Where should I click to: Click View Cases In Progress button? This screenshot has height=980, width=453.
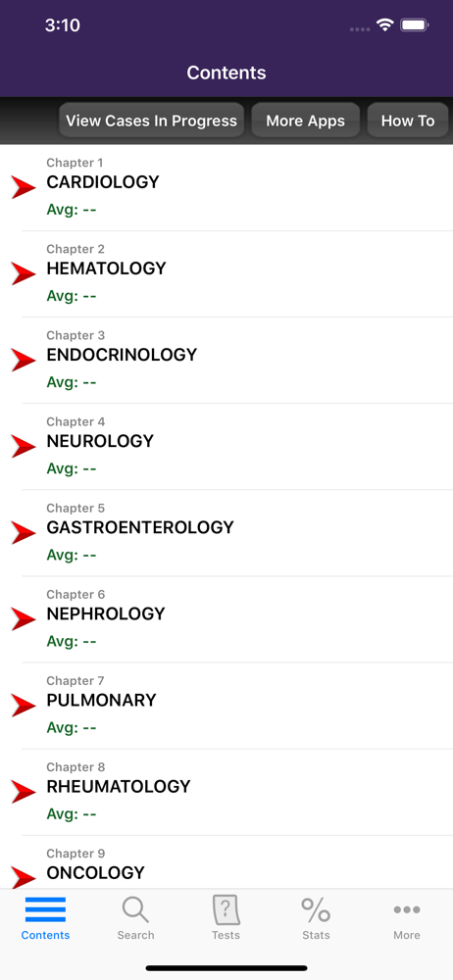click(x=151, y=121)
